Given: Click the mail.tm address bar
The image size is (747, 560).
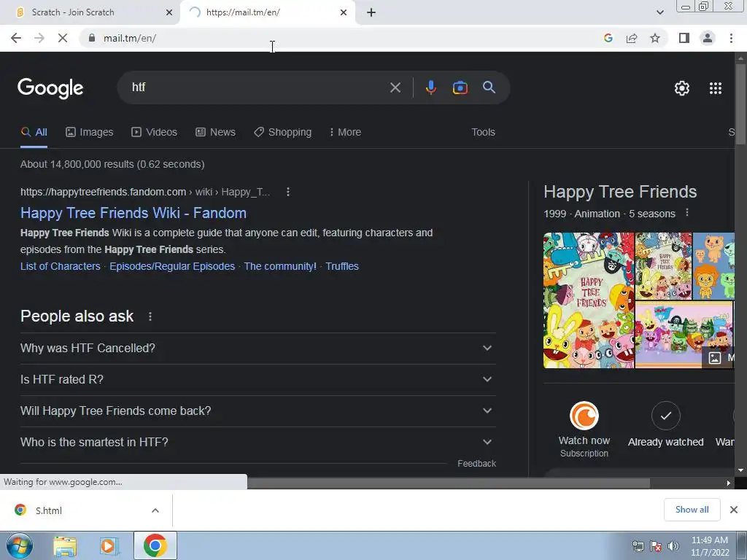Looking at the screenshot, I should 343,38.
